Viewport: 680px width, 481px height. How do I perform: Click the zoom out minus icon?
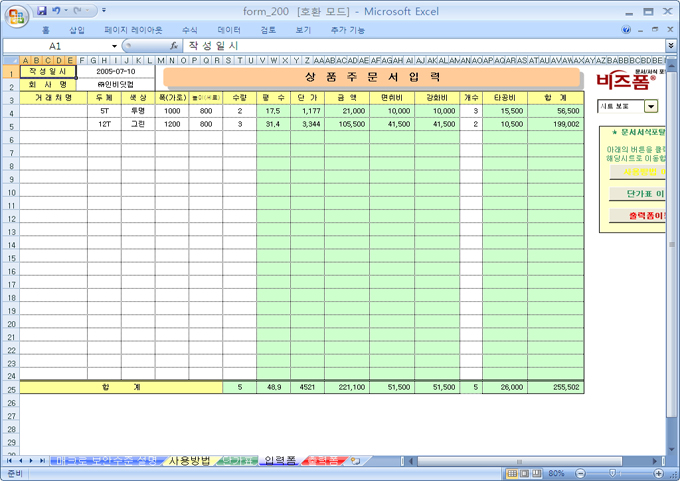[x=581, y=473]
